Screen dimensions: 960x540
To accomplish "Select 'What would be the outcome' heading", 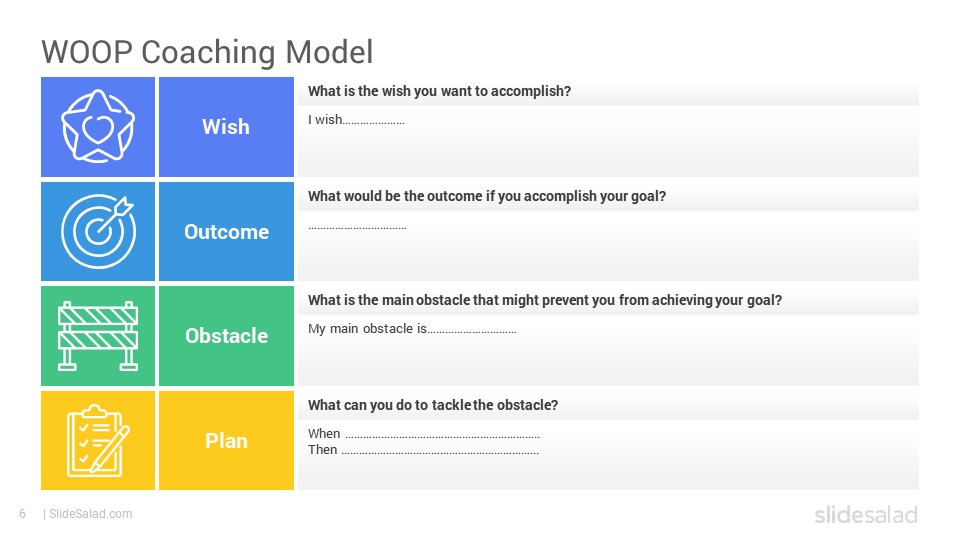I will (487, 196).
